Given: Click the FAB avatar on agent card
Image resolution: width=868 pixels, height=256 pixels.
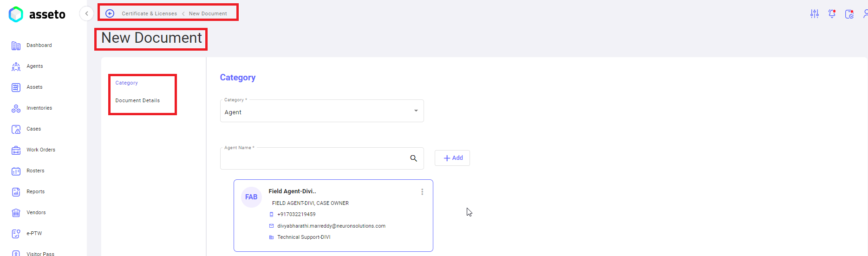Looking at the screenshot, I should (x=251, y=197).
